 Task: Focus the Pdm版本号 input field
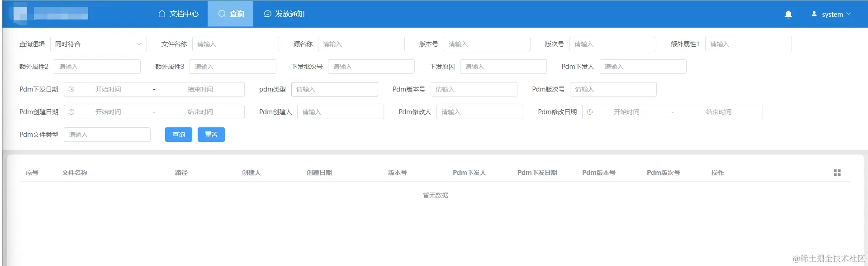point(474,89)
